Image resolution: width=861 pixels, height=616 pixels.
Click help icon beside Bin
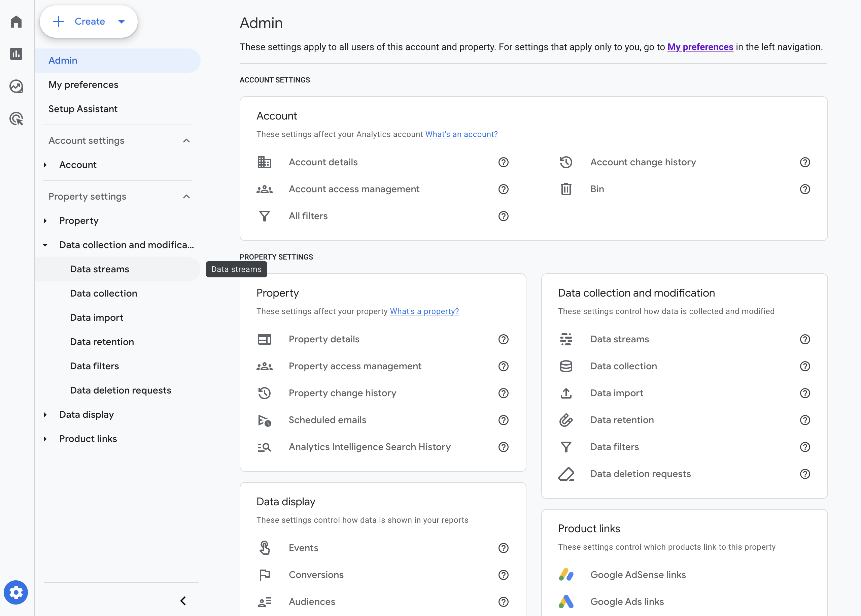(805, 189)
